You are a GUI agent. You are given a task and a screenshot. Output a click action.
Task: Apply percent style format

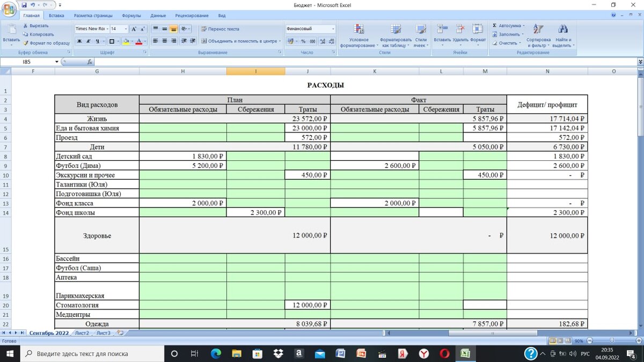[303, 41]
